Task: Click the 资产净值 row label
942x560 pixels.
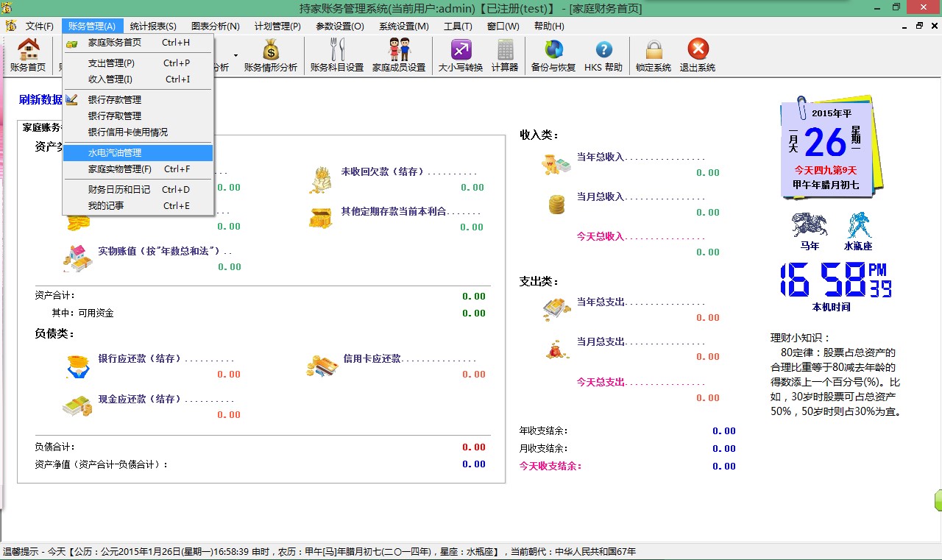Action: coord(102,465)
